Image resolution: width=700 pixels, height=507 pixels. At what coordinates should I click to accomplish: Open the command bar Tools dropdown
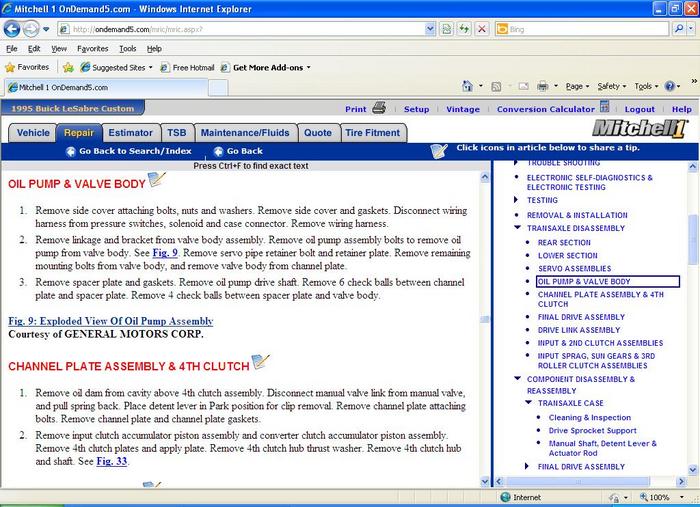[646, 87]
